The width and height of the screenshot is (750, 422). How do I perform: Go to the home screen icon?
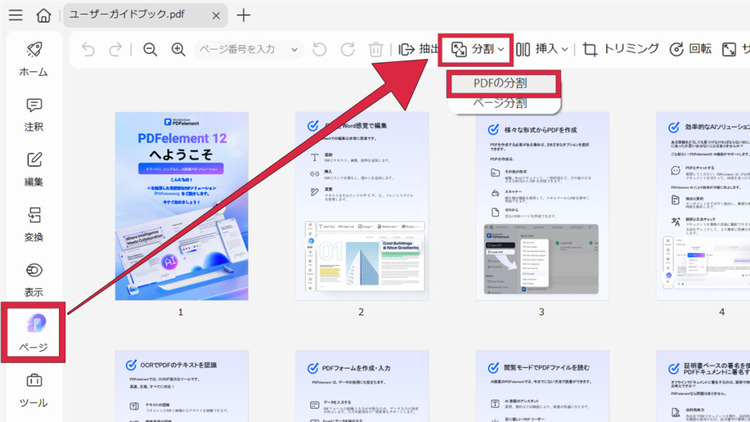pos(44,15)
